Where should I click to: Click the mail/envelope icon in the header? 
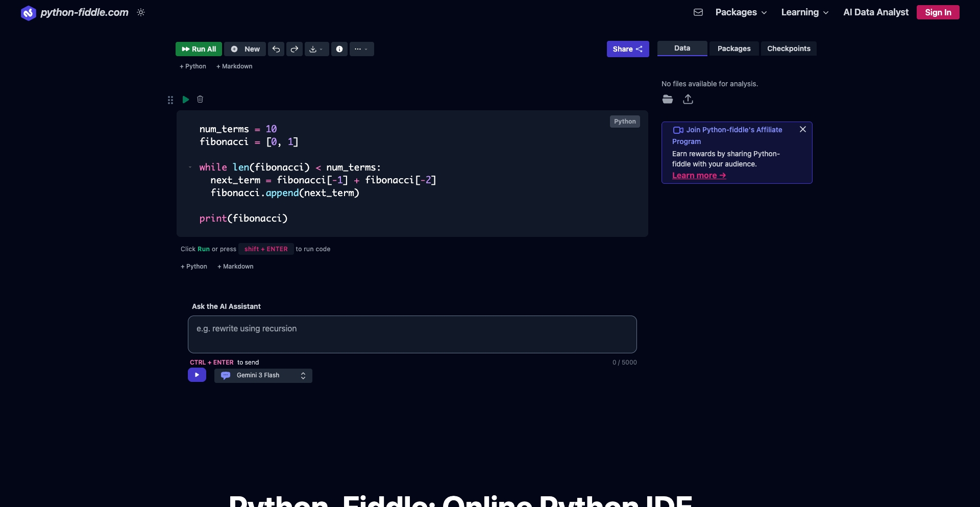click(698, 12)
